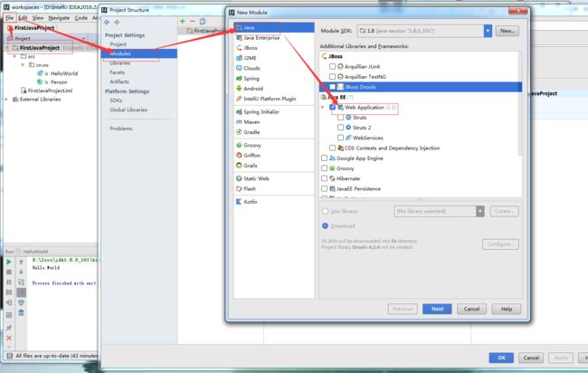Select Groovy module type in left list
The image size is (588, 373).
(x=274, y=145)
